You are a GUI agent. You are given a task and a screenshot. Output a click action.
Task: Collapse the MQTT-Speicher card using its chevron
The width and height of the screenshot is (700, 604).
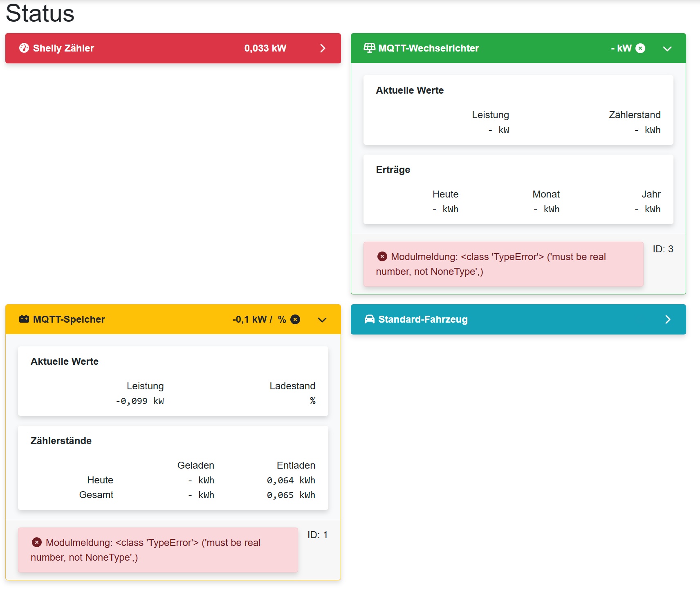click(322, 320)
